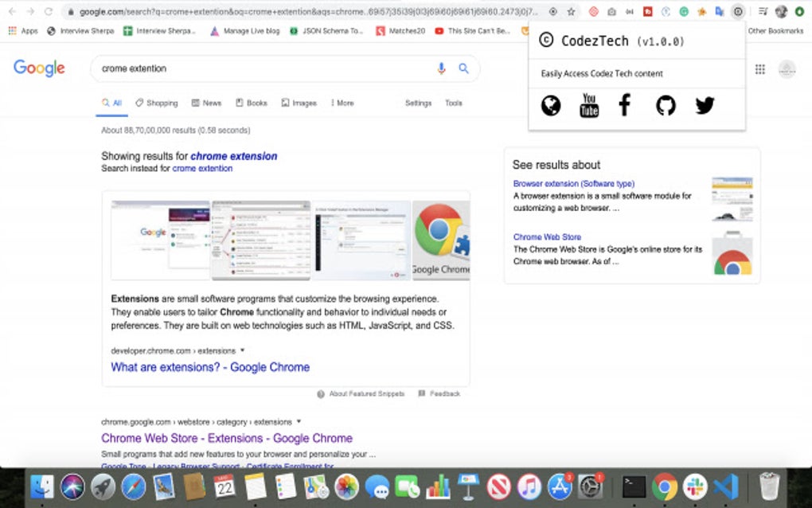
Task: Open 'Matches20' bookmark
Action: point(400,31)
